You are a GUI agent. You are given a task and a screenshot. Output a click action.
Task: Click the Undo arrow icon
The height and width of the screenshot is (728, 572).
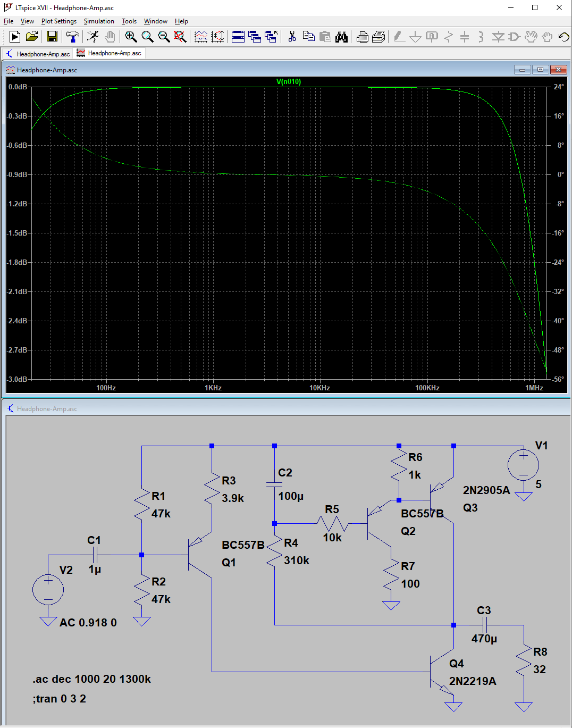(563, 37)
